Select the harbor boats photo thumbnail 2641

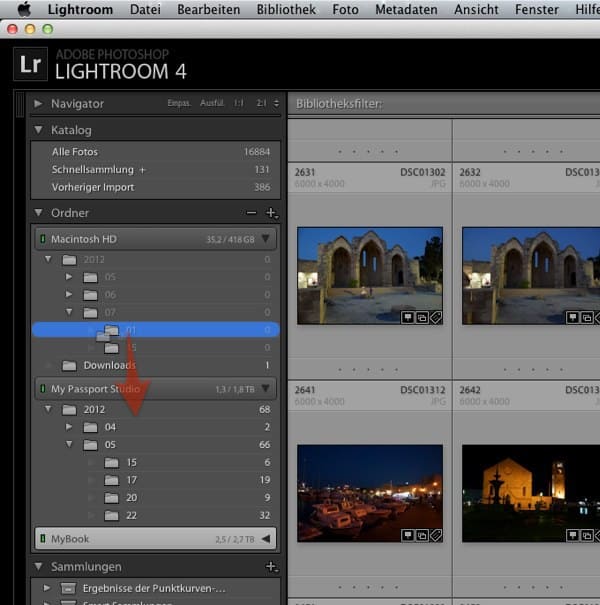(x=369, y=492)
